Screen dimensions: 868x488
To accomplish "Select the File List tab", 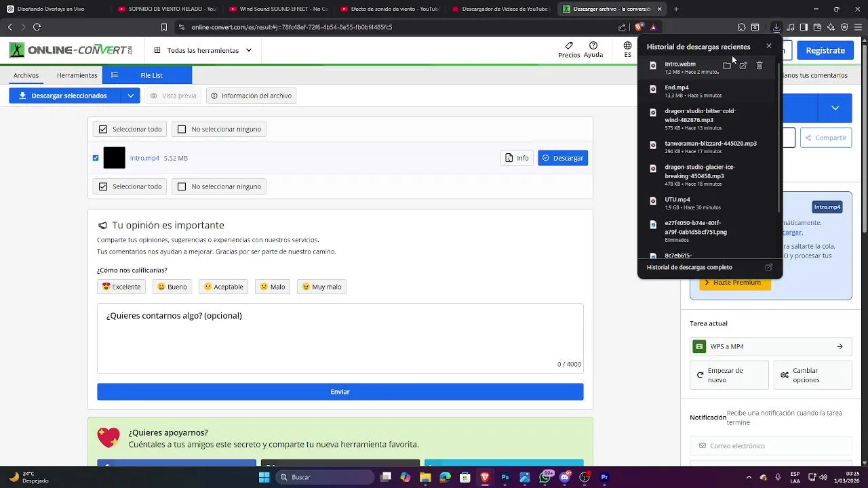I will (147, 75).
